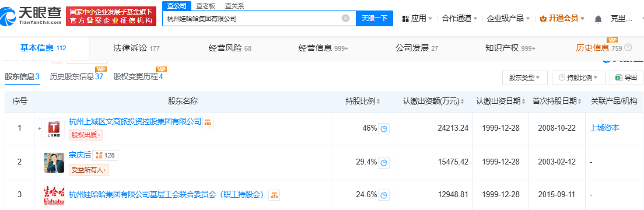Open the 宗庆后 shareholder link
This screenshot has height=210, width=644.
coord(79,155)
